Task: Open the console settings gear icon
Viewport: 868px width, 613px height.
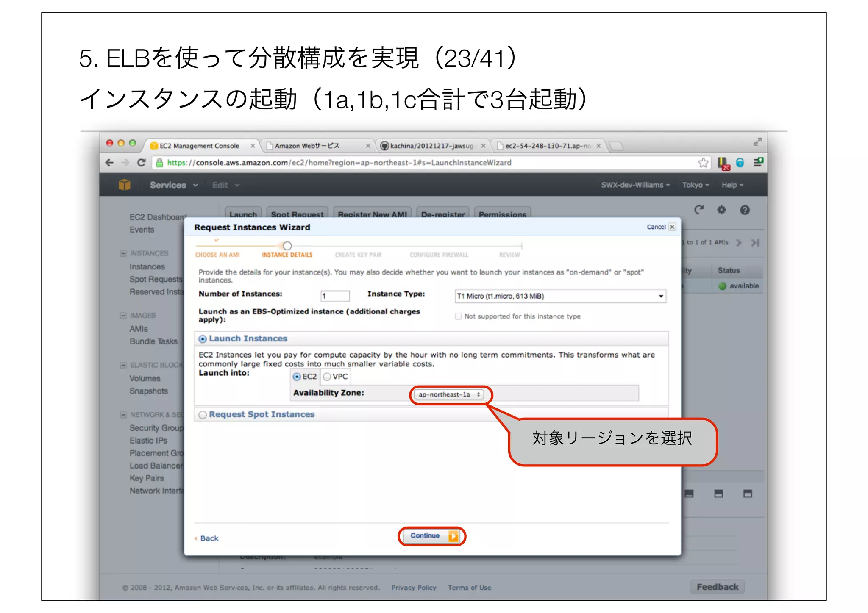Action: [721, 210]
